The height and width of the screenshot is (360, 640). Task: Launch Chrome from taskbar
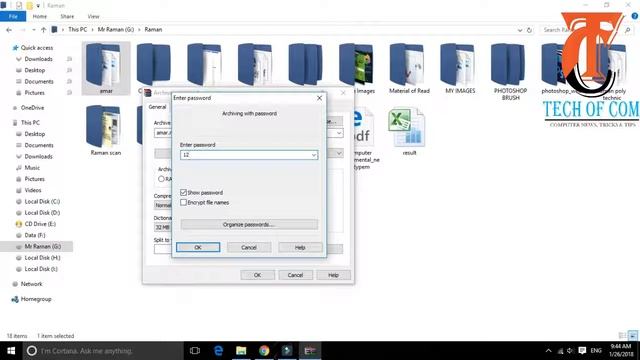tap(264, 351)
